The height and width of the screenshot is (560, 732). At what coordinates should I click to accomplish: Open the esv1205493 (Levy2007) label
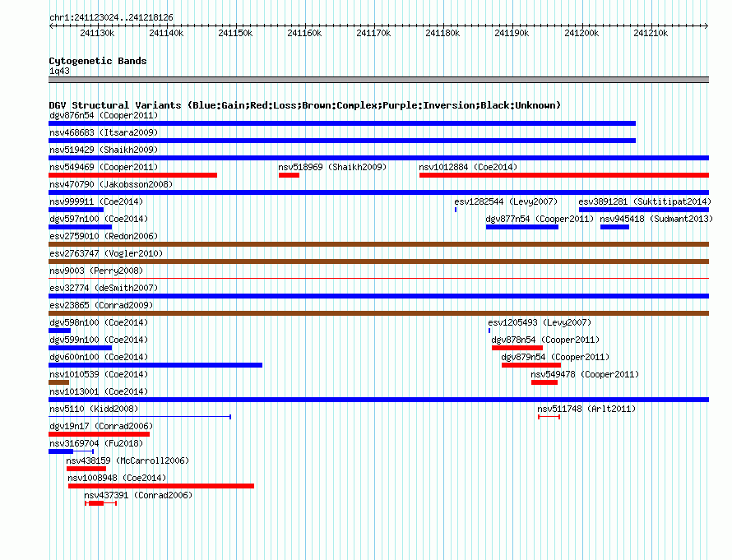540,322
